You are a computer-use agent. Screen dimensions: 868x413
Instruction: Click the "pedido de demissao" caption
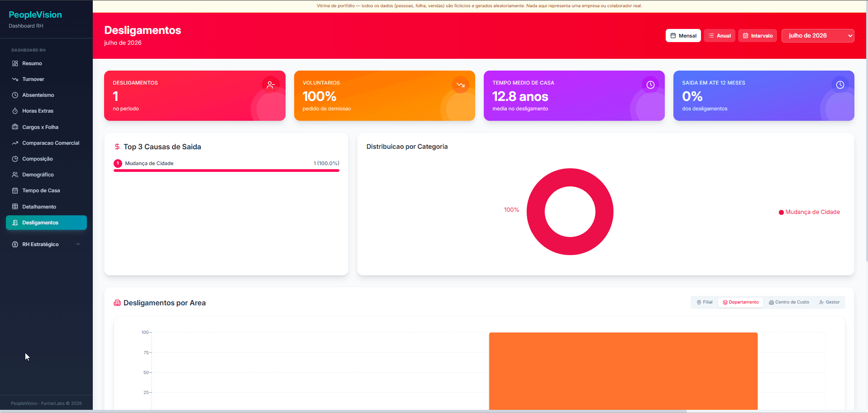pyautogui.click(x=327, y=109)
